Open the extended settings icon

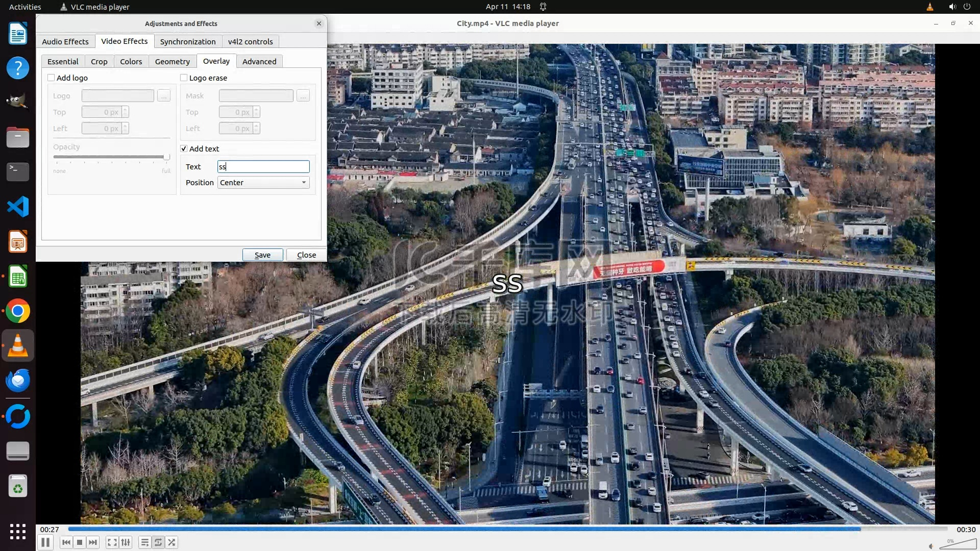(126, 542)
